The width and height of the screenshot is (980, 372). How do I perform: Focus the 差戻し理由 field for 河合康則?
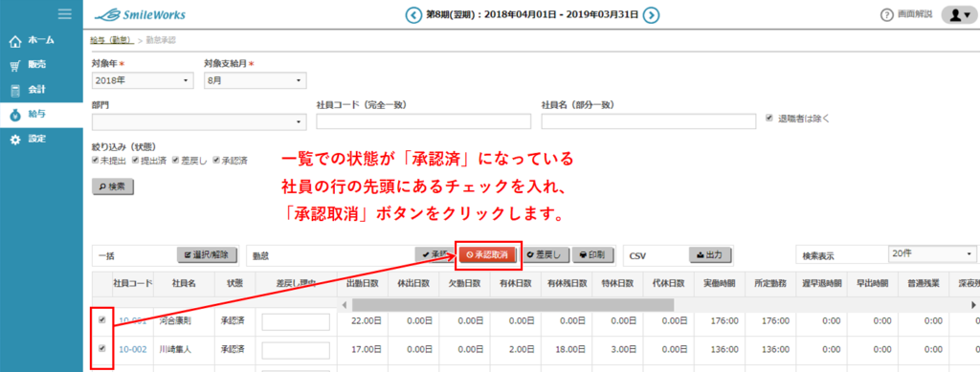[296, 322]
